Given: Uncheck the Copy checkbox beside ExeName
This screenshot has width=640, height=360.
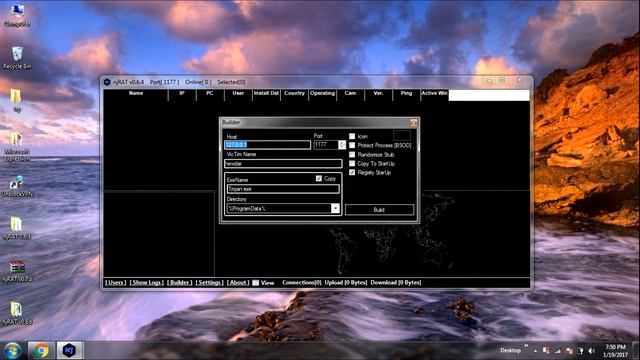Looking at the screenshot, I should click(319, 178).
